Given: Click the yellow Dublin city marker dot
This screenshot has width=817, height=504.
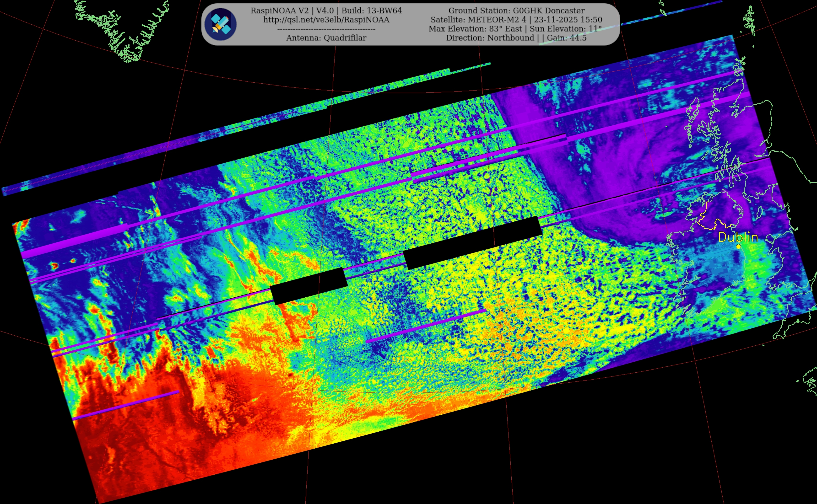Looking at the screenshot, I should [738, 247].
